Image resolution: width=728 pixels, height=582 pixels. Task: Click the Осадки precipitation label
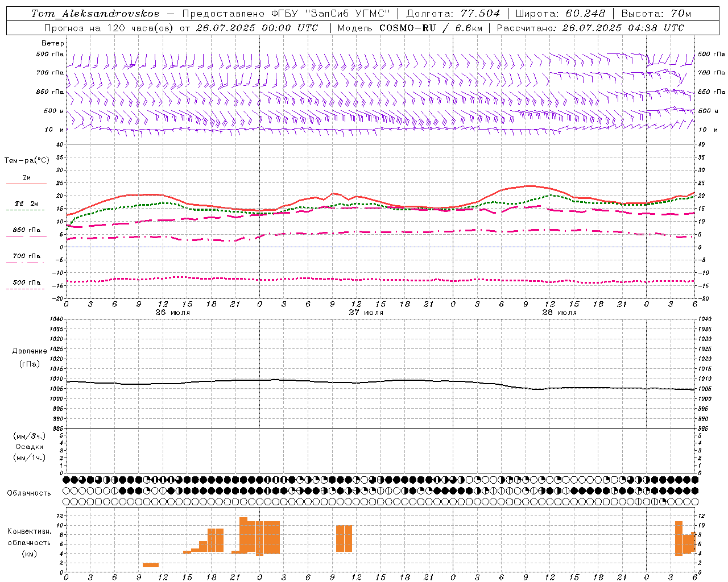tap(29, 447)
